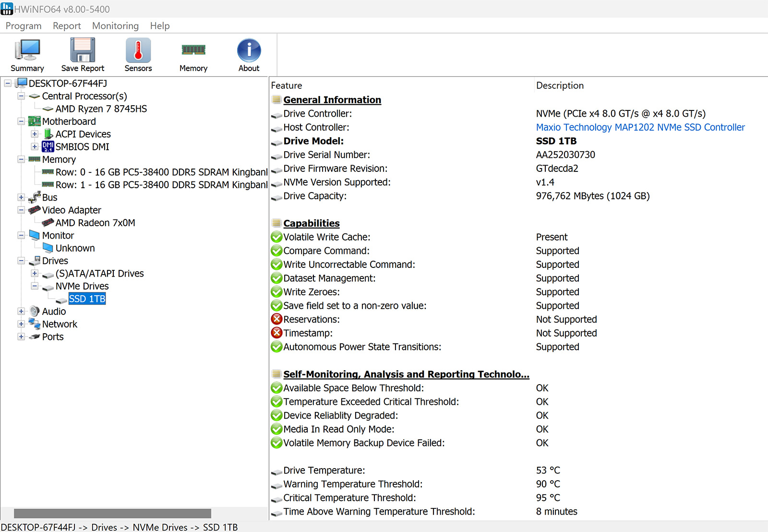Click the Drives icon in the tree
The width and height of the screenshot is (768, 532).
[x=35, y=261]
